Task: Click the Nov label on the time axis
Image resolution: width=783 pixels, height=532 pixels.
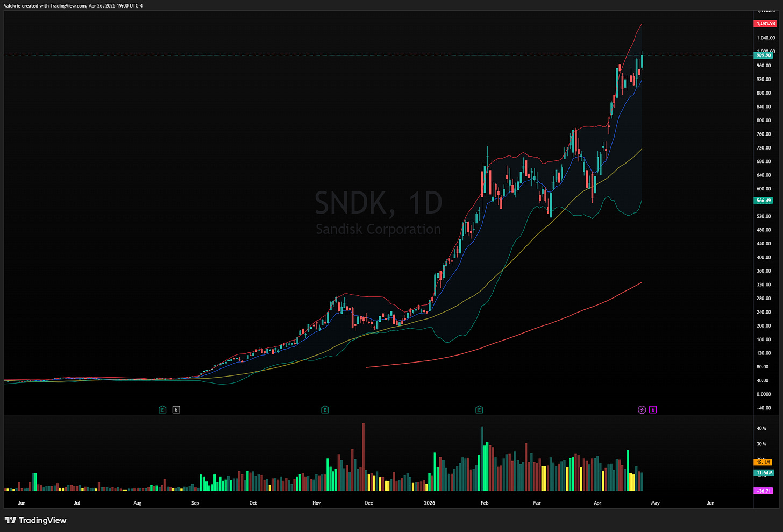Action: (316, 503)
